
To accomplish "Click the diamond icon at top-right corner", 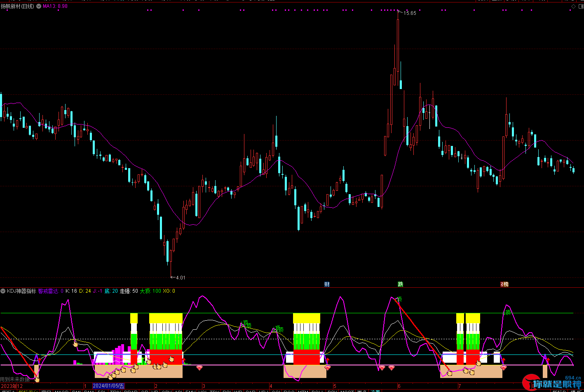I will pyautogui.click(x=573, y=6).
